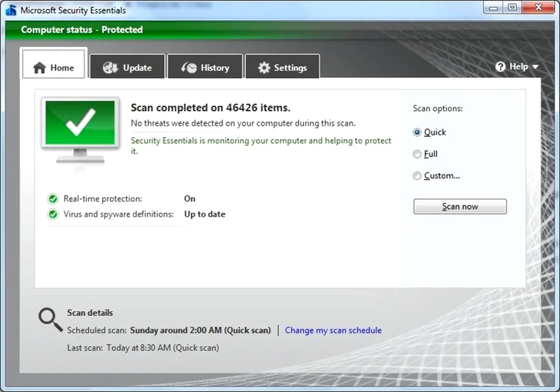Maximize the Security Essentials window
Image resolution: width=560 pixels, height=392 pixels.
(512, 7)
